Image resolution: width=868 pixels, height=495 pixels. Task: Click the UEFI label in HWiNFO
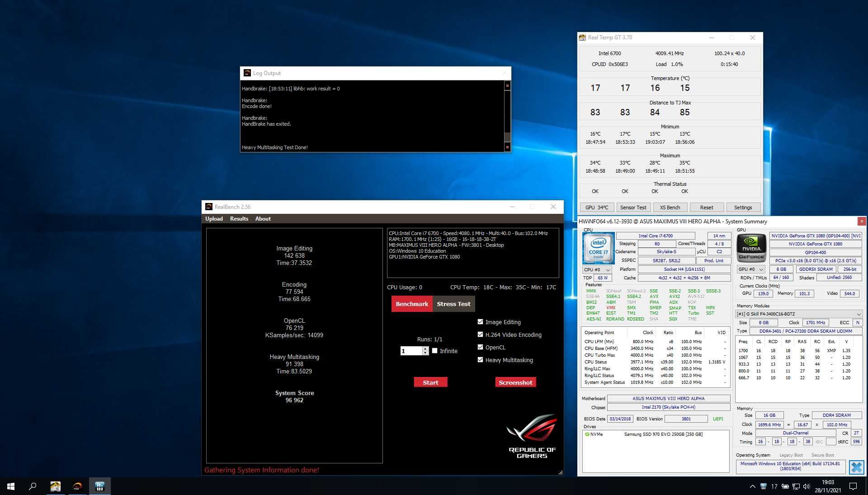tap(718, 419)
